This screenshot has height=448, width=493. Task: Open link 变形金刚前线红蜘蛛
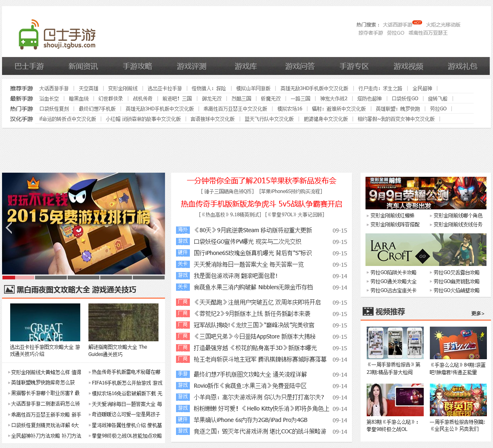coord(392,215)
